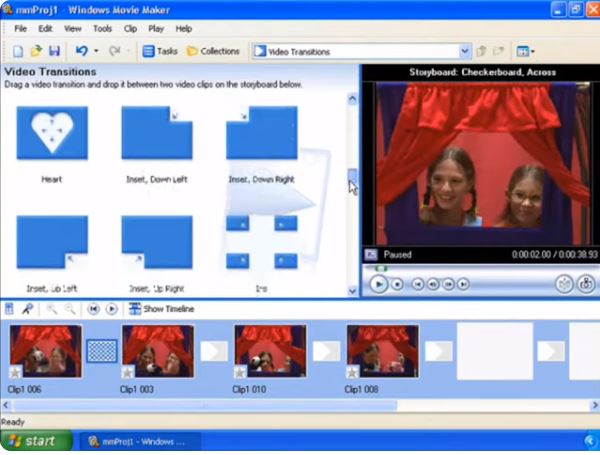Stop the preview monitor playback
600x455 pixels.
(x=397, y=284)
